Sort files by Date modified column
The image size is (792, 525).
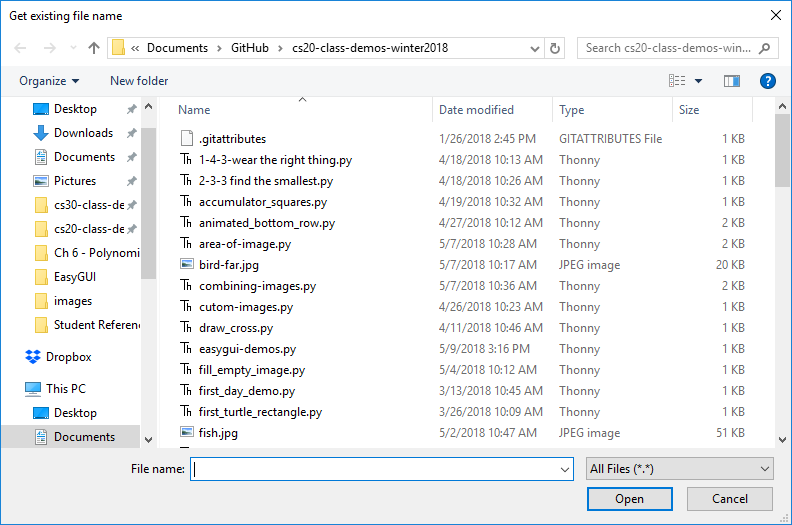point(476,110)
